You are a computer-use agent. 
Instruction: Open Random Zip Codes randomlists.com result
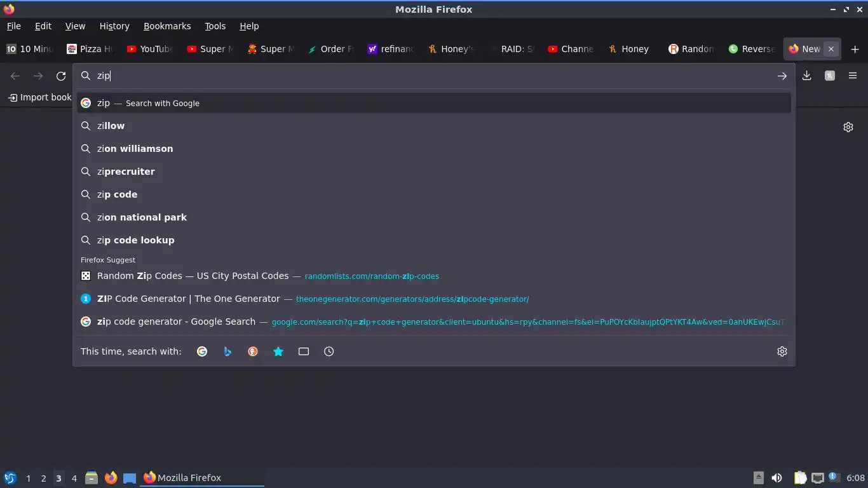(434, 276)
